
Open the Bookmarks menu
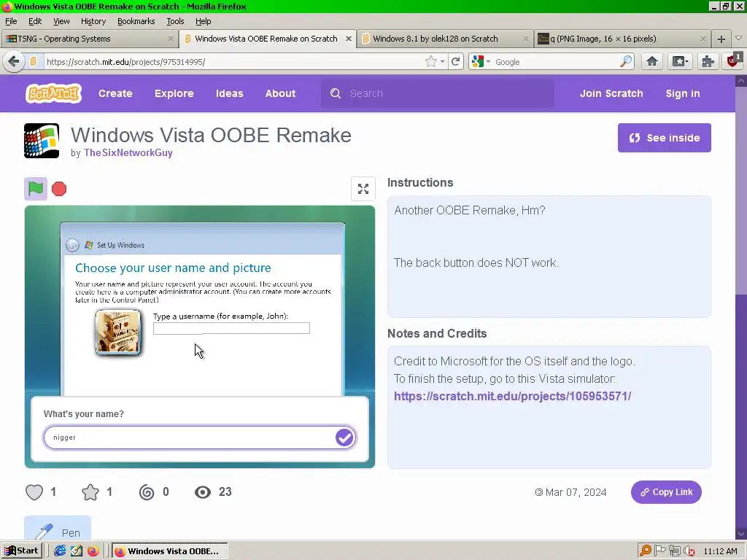136,21
